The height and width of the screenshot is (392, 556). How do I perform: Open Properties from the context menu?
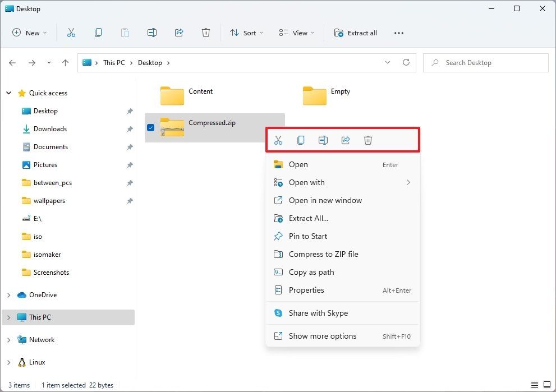[306, 290]
